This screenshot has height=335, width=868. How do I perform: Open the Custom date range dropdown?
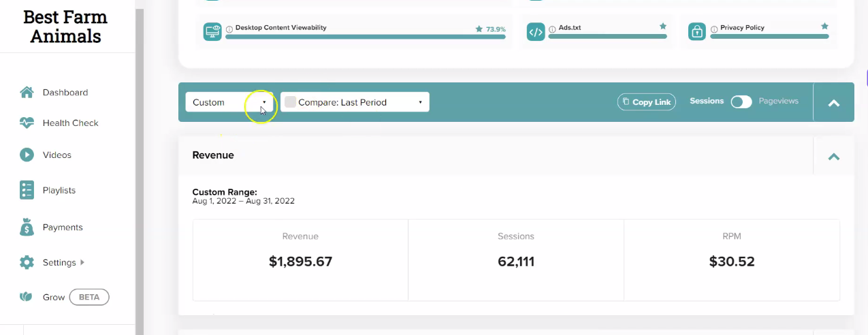click(229, 102)
